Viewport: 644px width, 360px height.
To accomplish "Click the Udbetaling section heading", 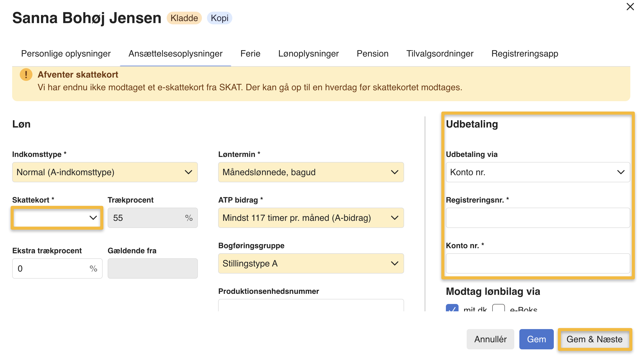I will coord(472,124).
